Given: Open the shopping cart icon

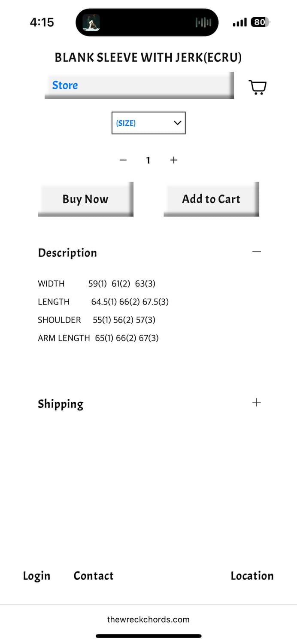Looking at the screenshot, I should [258, 87].
